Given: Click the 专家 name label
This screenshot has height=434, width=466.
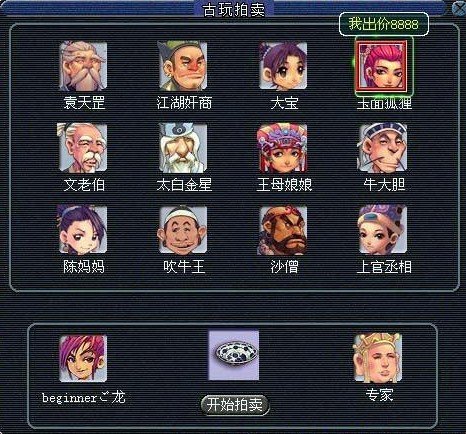Looking at the screenshot, I should [379, 395].
